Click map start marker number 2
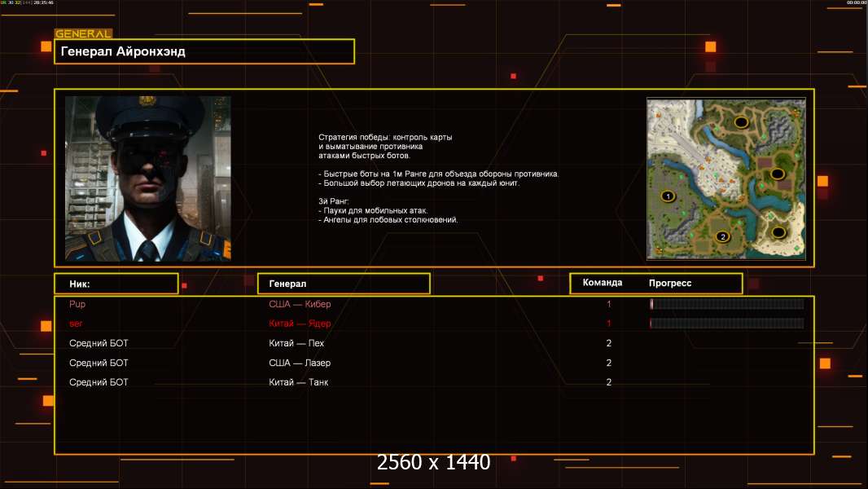Screen dimensions: 868x489 click(x=722, y=236)
